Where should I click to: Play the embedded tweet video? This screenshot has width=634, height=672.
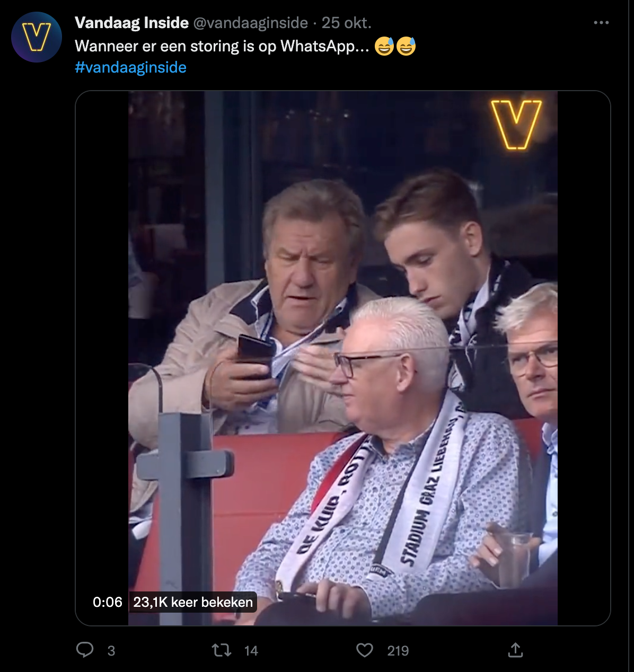[x=342, y=358]
